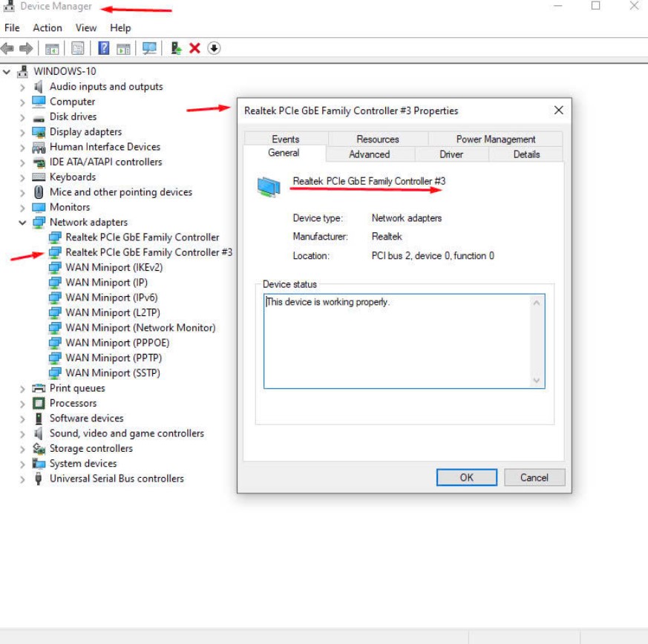648x644 pixels.
Task: Expand the System devices category chevron
Action: click(x=22, y=464)
